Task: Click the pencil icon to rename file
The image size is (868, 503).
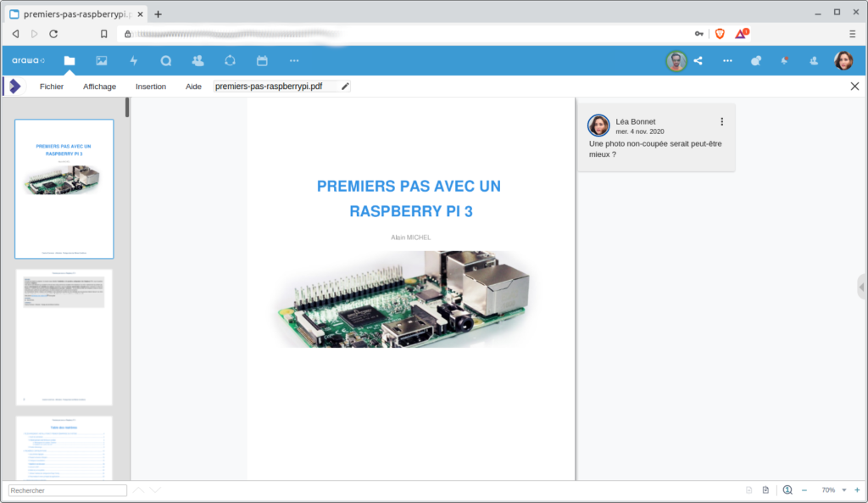Action: [x=345, y=87]
